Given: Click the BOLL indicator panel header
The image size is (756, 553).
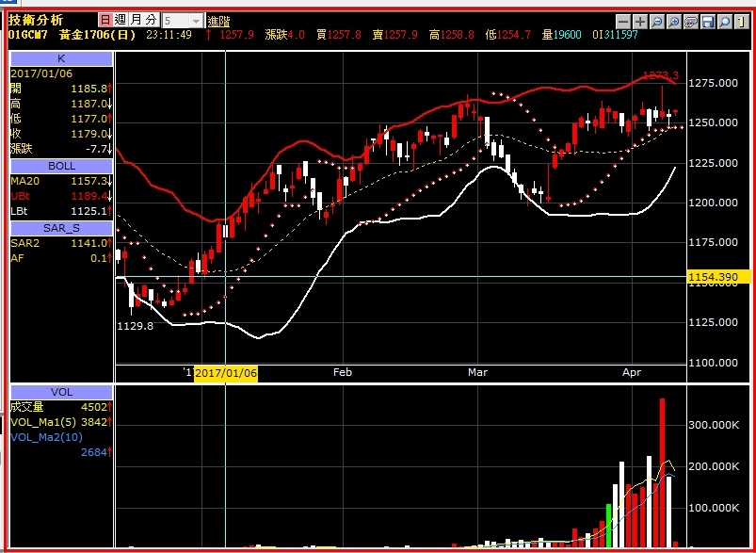Looking at the screenshot, I should [61, 166].
